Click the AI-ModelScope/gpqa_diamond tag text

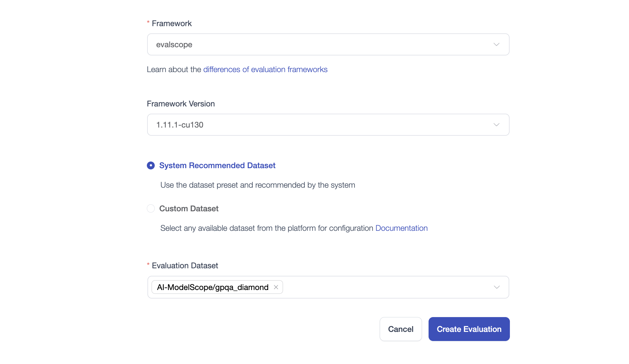[x=213, y=287]
